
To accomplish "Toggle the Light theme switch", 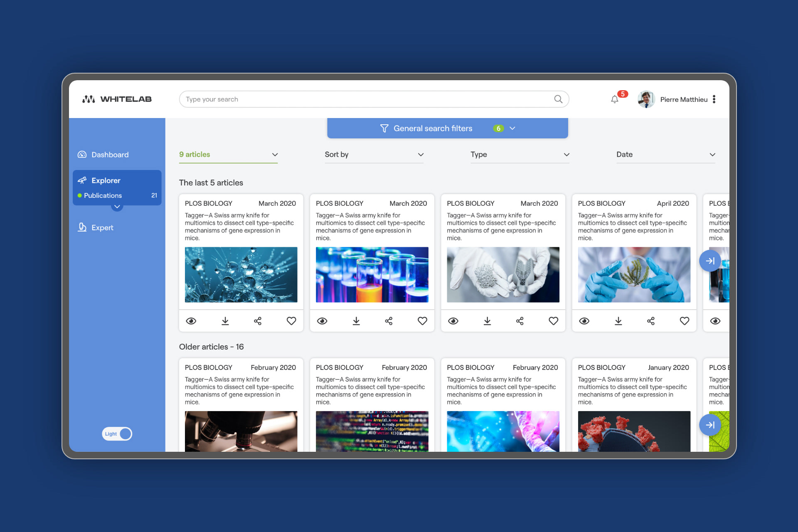I will click(x=117, y=434).
